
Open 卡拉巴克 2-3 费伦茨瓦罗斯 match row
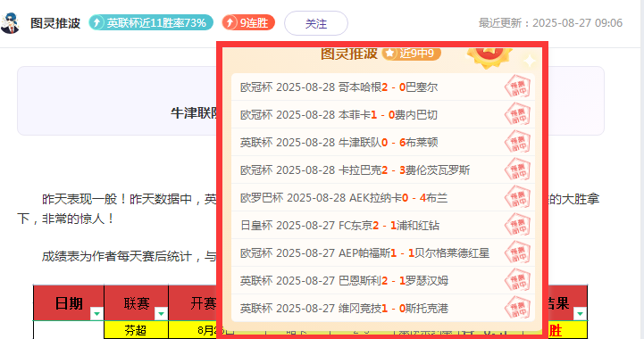[x=383, y=169]
